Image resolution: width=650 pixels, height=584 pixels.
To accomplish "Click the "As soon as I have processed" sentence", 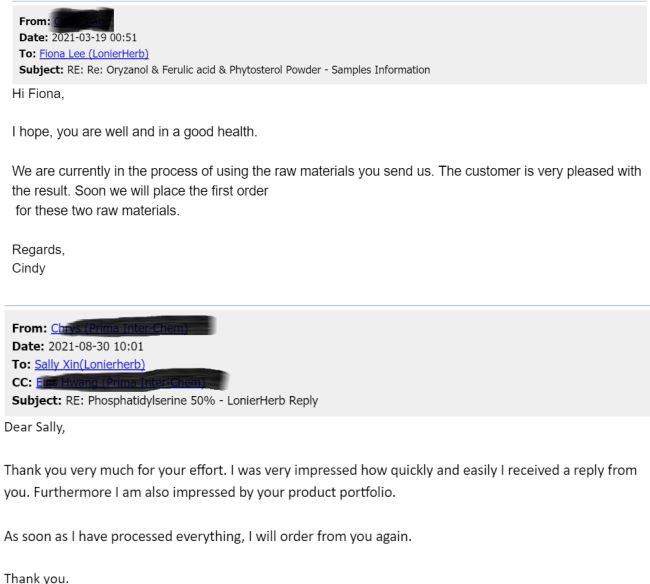I will [200, 537].
